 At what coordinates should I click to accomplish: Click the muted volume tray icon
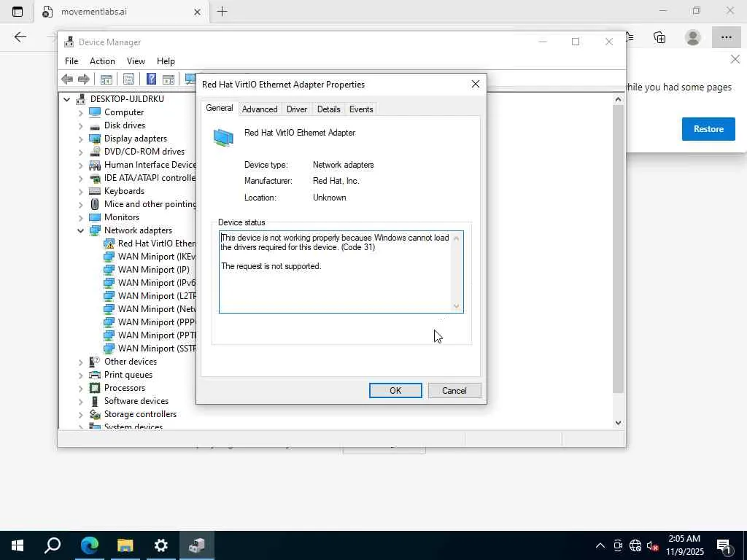(653, 545)
